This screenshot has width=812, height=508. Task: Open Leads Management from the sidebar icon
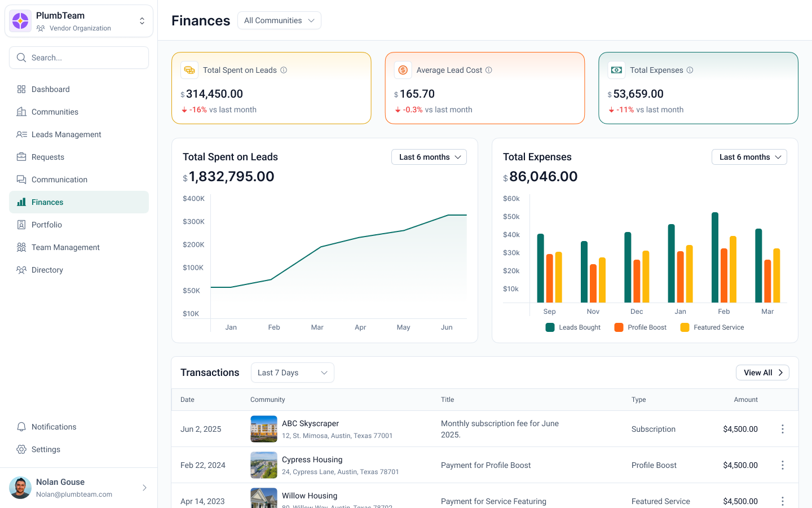click(21, 134)
